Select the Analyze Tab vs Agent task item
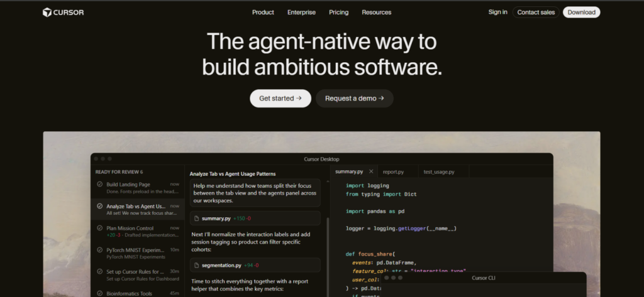644x297 pixels. pyautogui.click(x=138, y=210)
